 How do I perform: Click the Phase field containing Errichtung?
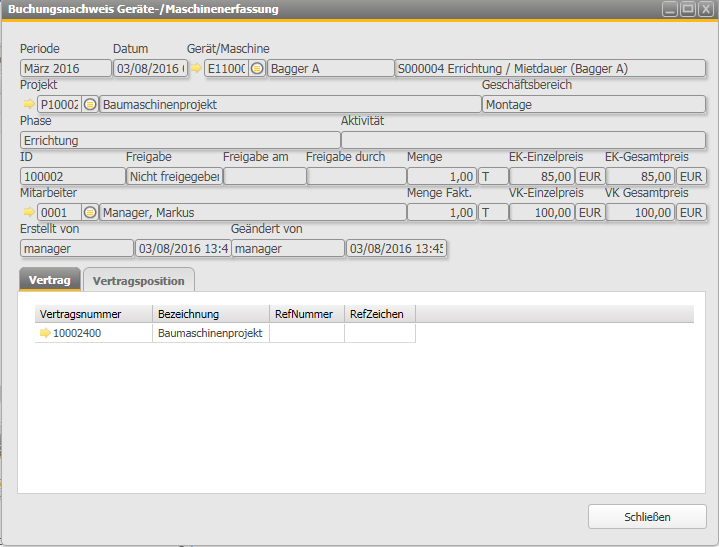(179, 140)
